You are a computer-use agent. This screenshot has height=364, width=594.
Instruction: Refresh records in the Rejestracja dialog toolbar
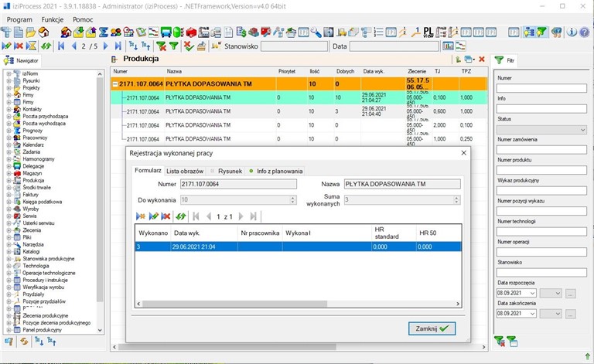click(x=181, y=216)
